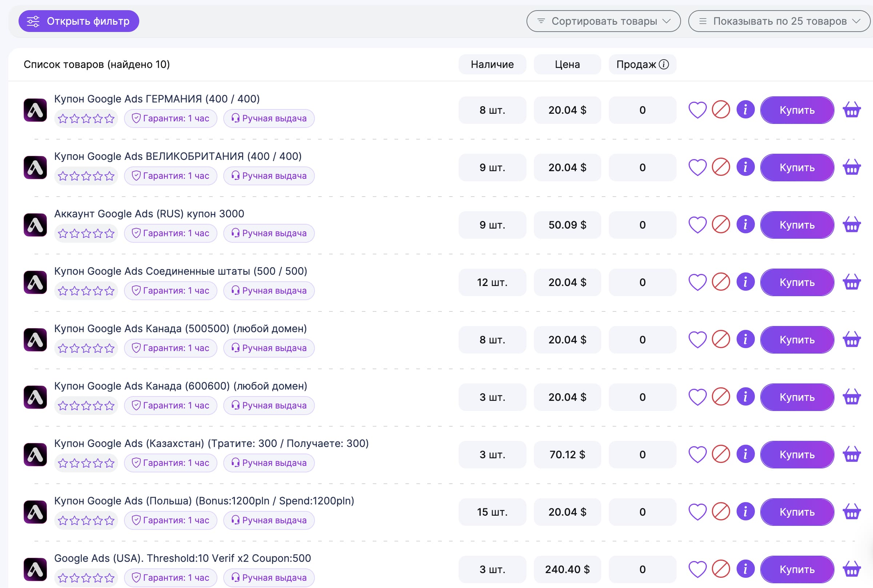This screenshot has height=588, width=873.
Task: Favorite the ВЕЛИКОБРИТАНИЯ (400 / 400) coupon
Action: 697,168
